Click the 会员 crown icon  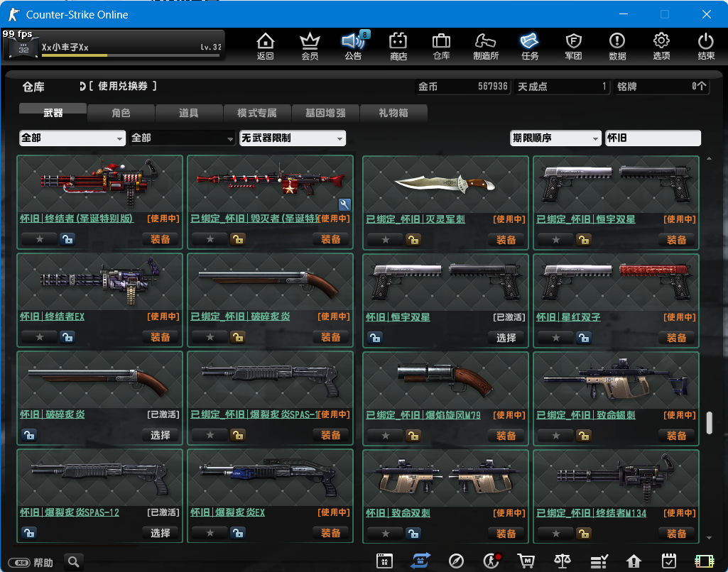310,46
